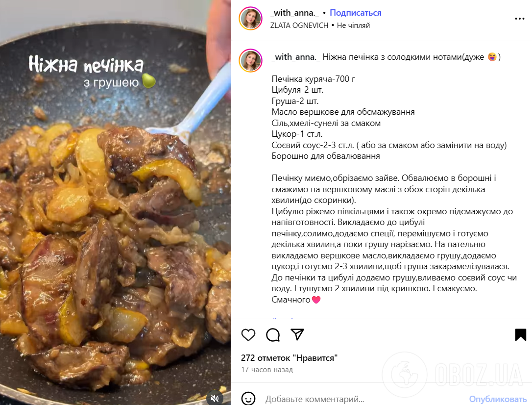Open the 17 часов назад timestamp
The image size is (532, 405).
[x=266, y=370]
